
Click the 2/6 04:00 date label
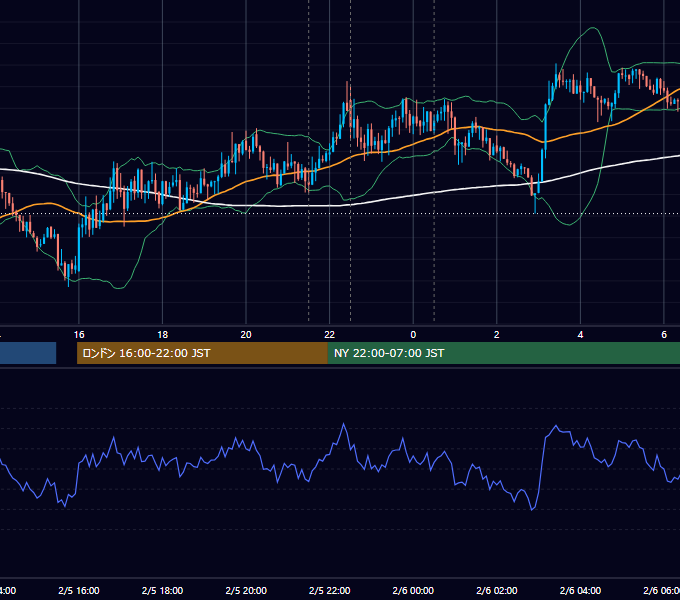tap(580, 590)
